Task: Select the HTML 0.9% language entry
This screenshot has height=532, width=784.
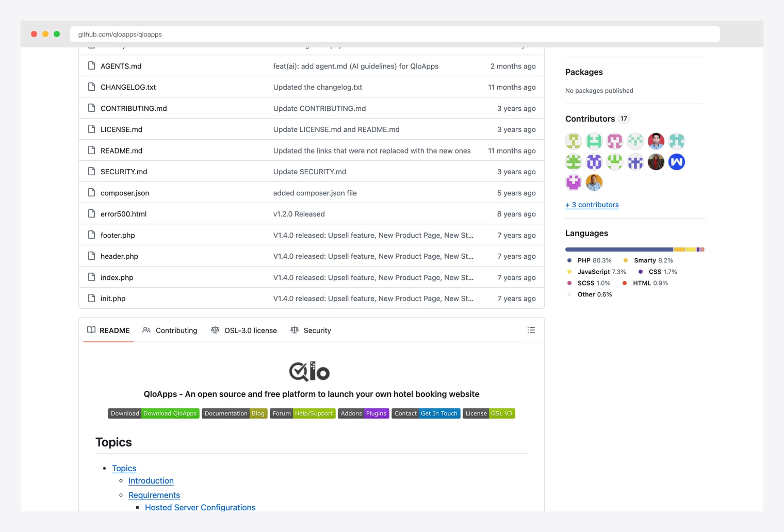Action: tap(645, 283)
